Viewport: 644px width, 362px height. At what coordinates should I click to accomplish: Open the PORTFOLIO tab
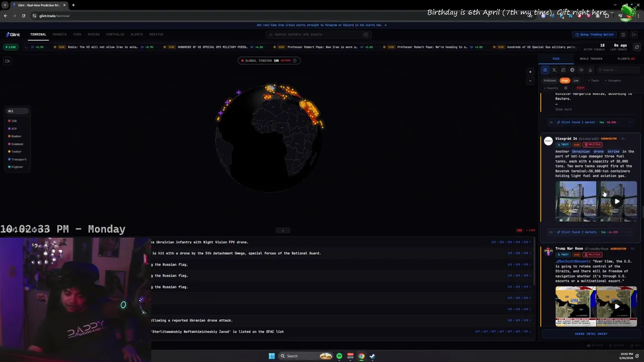pyautogui.click(x=115, y=34)
